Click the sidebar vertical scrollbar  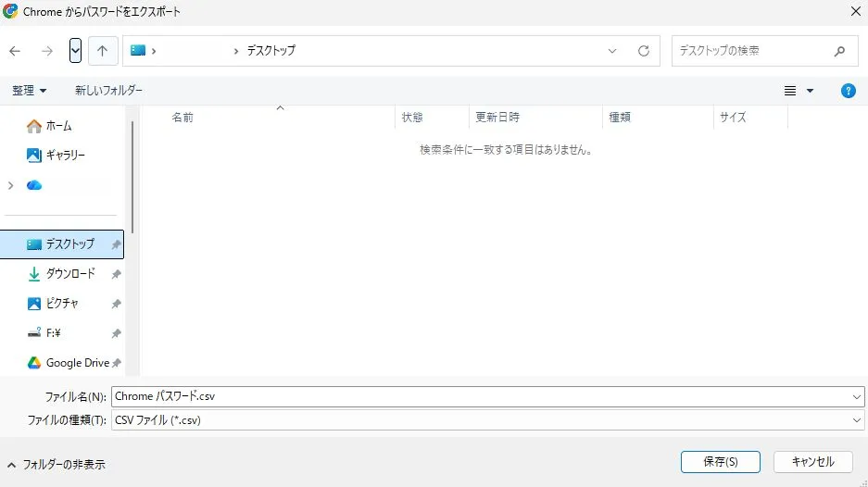click(132, 177)
